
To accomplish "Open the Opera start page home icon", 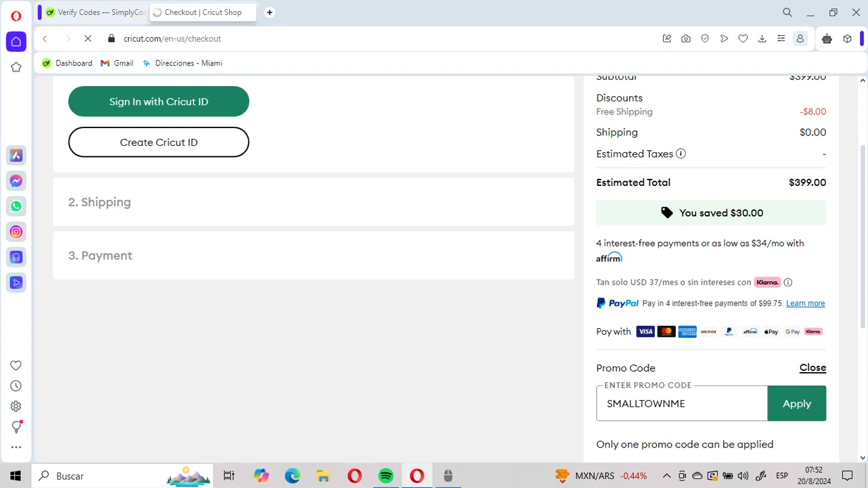I will click(16, 42).
